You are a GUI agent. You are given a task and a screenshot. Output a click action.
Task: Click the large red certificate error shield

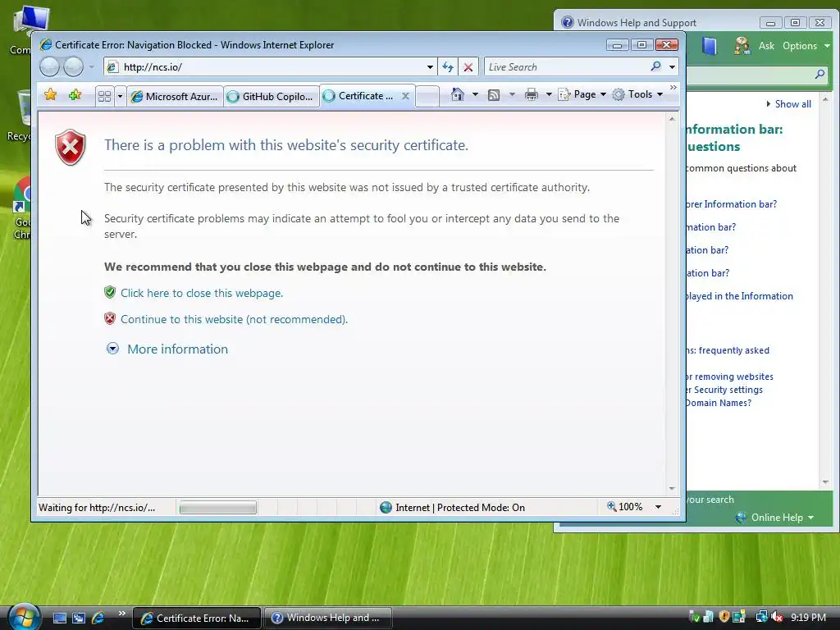(71, 148)
